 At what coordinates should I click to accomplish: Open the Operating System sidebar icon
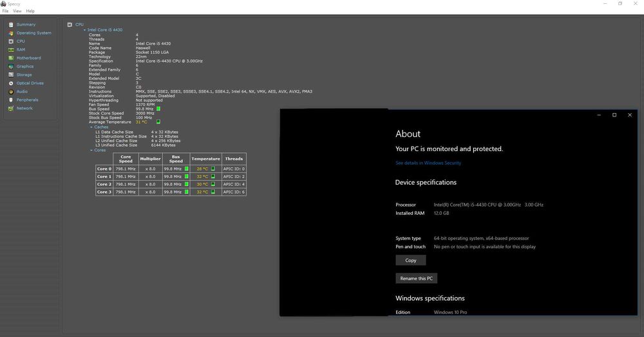click(11, 33)
